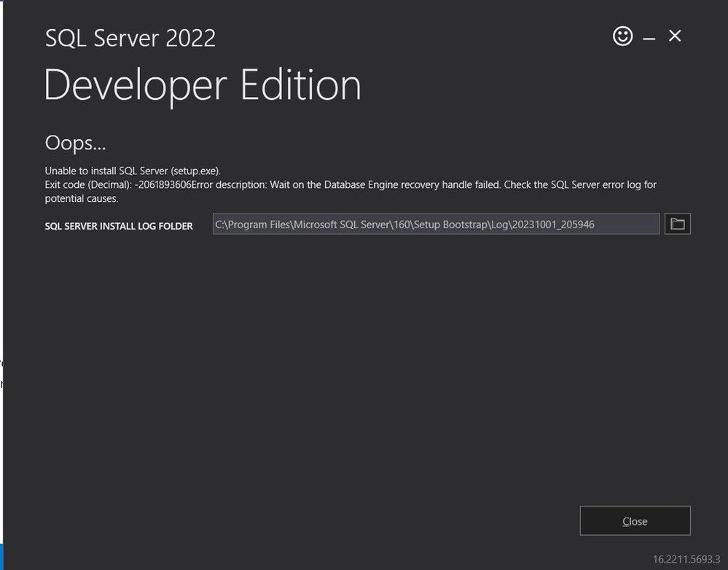Click the Close button

pos(635,520)
